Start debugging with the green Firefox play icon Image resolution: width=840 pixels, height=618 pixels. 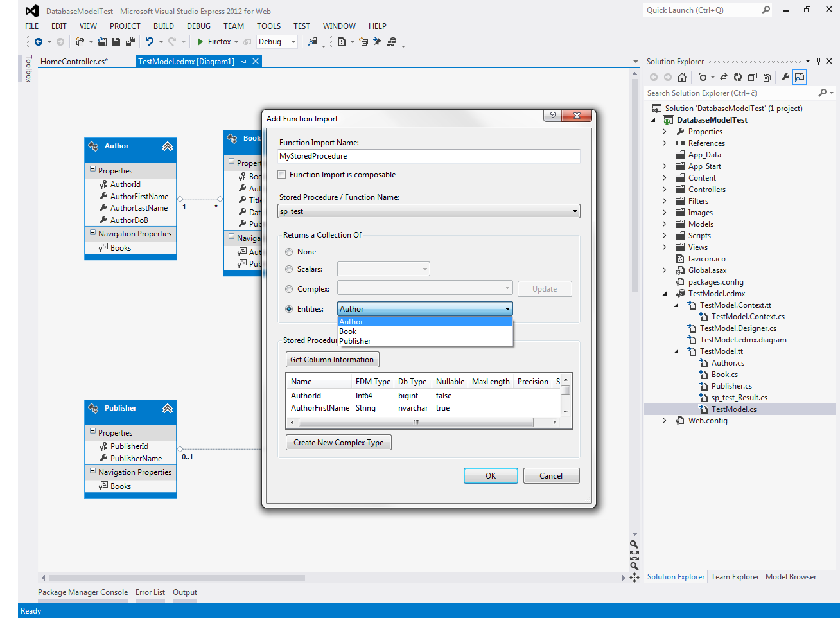[x=201, y=41]
